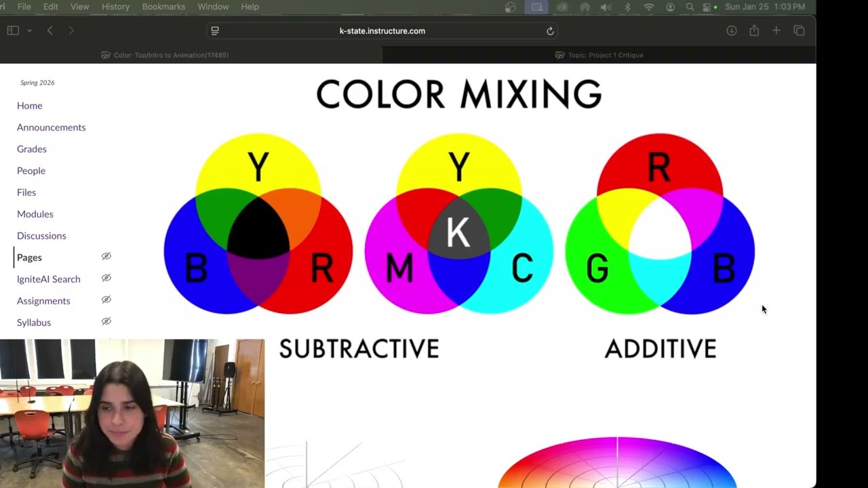Go to course Home
This screenshot has height=488, width=868.
[29, 106]
